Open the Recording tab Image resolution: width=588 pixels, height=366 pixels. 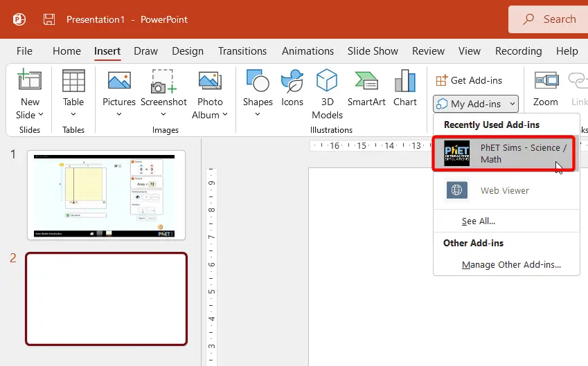point(518,51)
